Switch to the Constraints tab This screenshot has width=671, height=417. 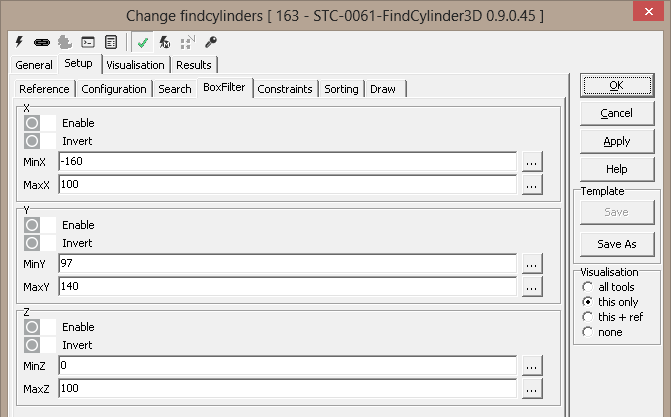[286, 89]
